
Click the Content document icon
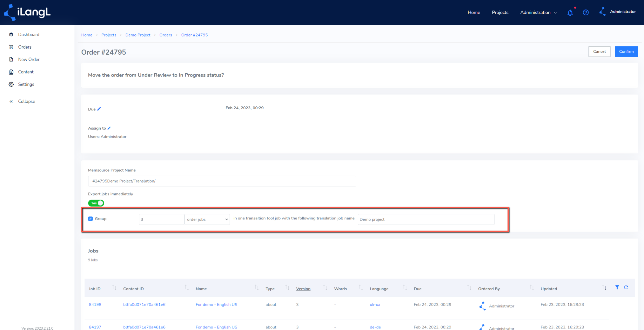click(x=11, y=72)
